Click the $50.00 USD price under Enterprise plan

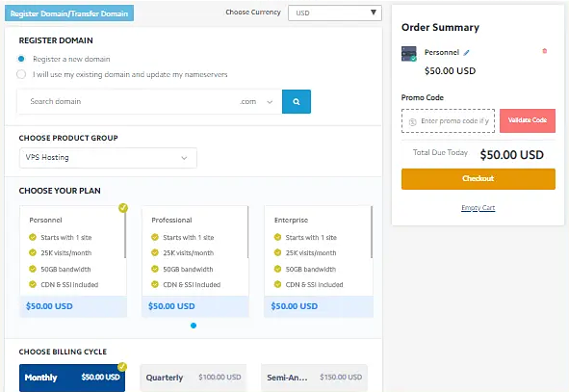click(295, 306)
